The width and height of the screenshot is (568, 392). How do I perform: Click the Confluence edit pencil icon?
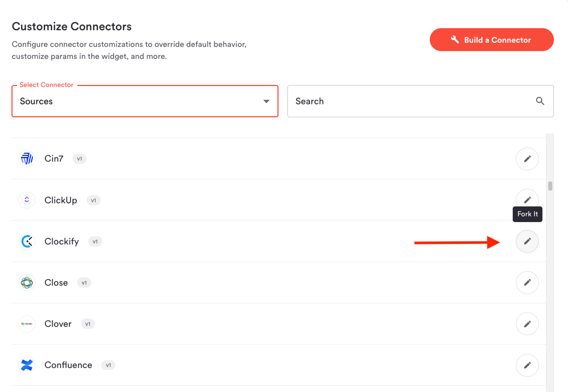tap(527, 365)
